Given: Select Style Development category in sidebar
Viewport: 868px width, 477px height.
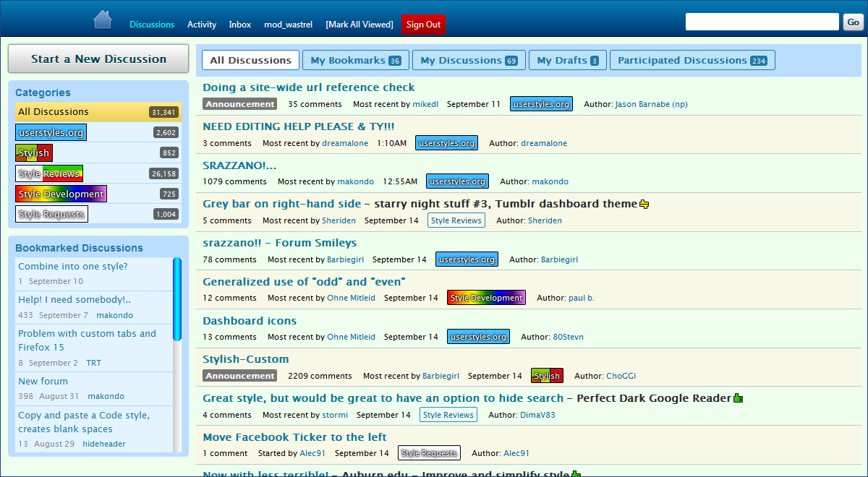Looking at the screenshot, I should click(61, 194).
